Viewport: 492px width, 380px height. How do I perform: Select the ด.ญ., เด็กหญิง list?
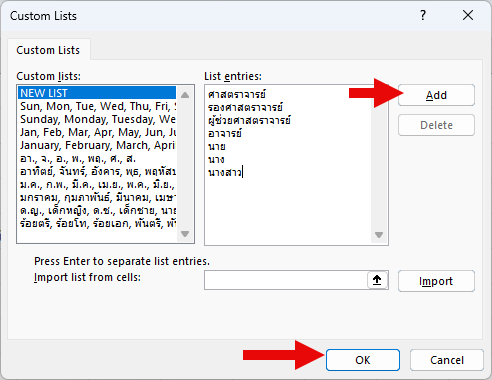pyautogui.click(x=97, y=210)
